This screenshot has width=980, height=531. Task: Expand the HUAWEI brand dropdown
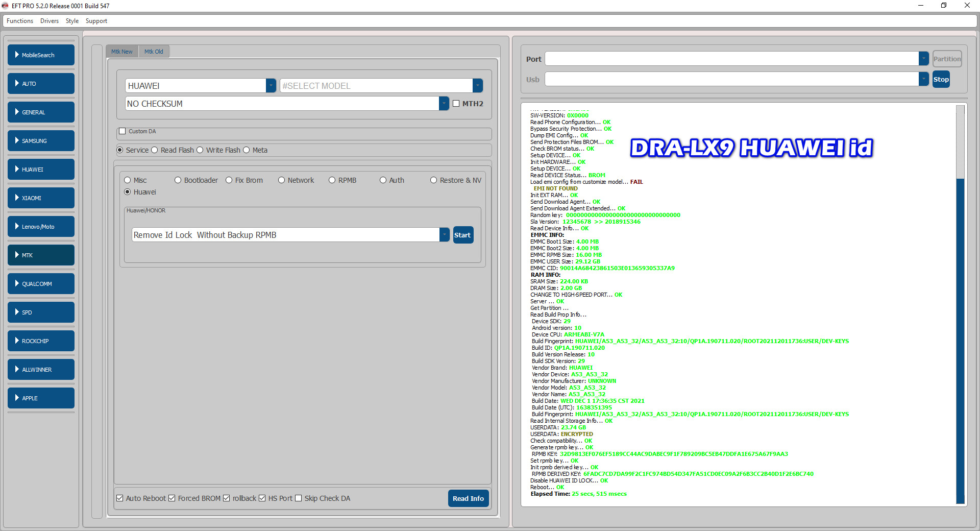[271, 86]
